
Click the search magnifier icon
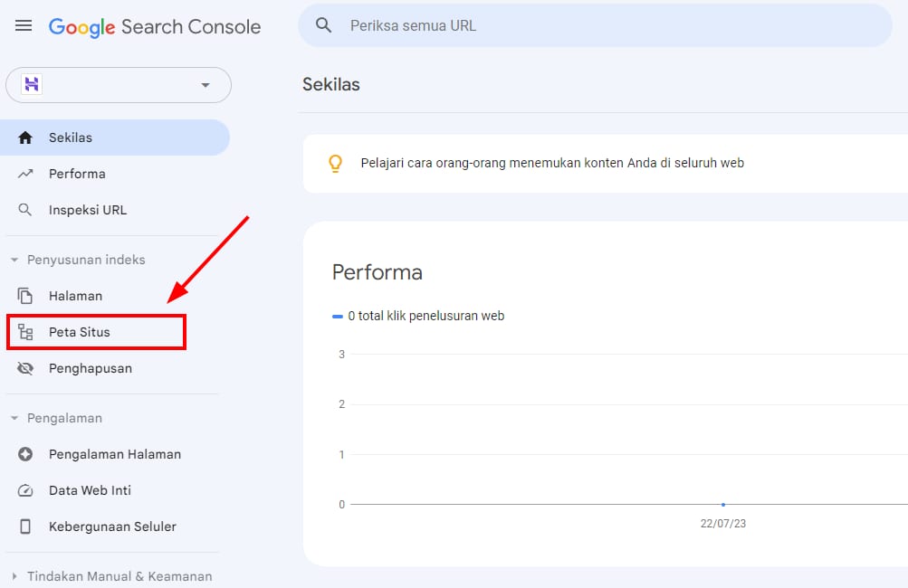pyautogui.click(x=324, y=25)
